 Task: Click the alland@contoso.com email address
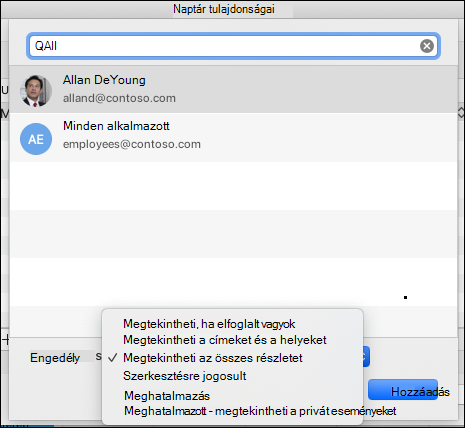pyautogui.click(x=119, y=98)
